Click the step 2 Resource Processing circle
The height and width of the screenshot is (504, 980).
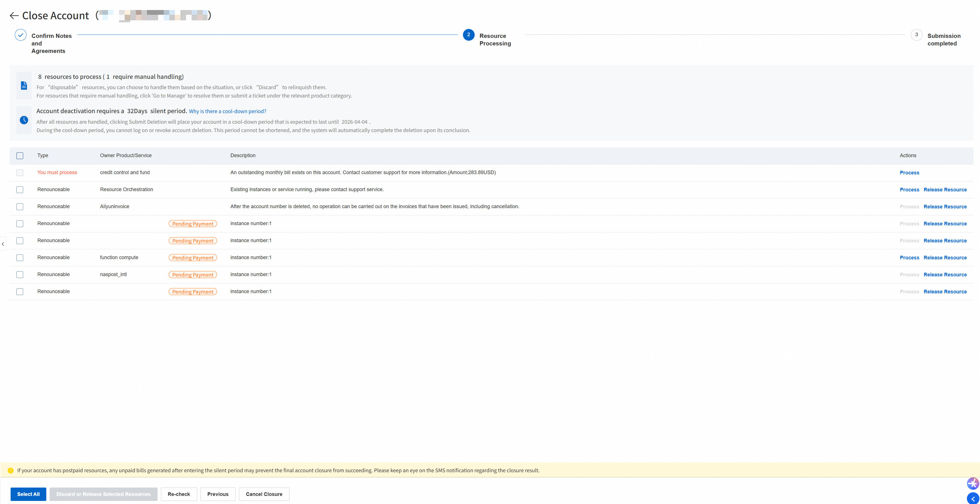[x=468, y=35]
